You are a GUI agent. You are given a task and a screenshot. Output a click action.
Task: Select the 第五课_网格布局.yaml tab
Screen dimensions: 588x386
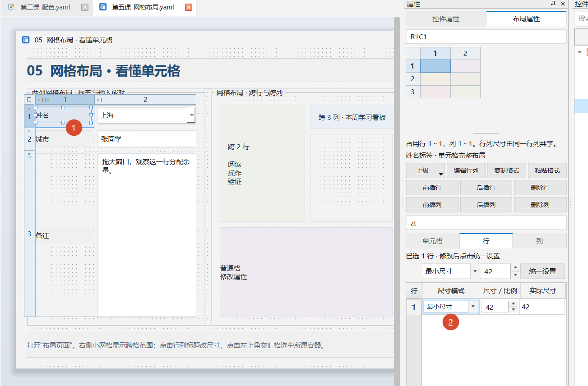tap(143, 7)
